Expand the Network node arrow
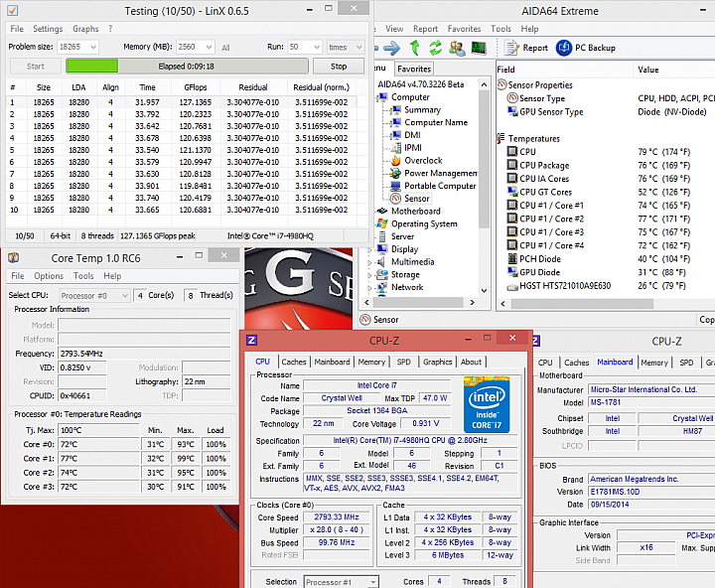Viewport: 715px width, 588px height. (369, 288)
